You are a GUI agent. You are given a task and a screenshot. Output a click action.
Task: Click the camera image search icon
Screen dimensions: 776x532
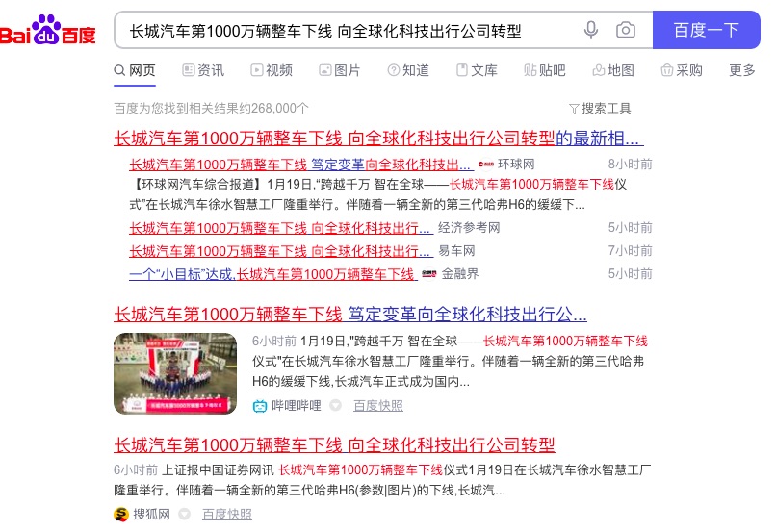(626, 30)
